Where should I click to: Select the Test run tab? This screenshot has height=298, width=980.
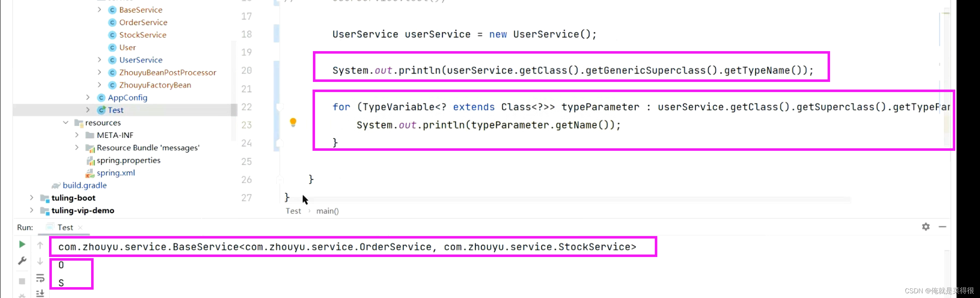(65, 228)
